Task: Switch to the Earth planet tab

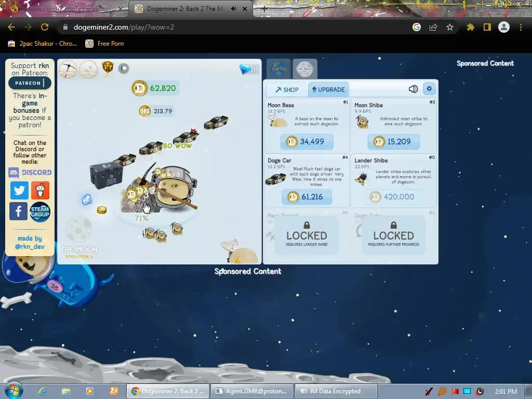Action: tap(278, 69)
